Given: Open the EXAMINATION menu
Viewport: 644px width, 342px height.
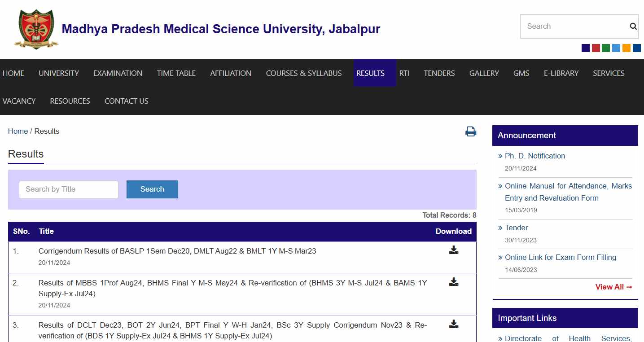Looking at the screenshot, I should 118,73.
